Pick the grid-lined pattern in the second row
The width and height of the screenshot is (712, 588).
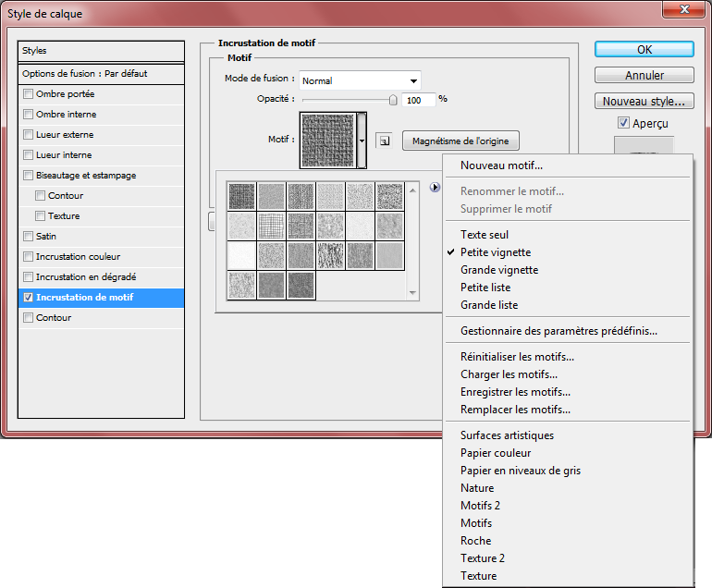point(271,225)
